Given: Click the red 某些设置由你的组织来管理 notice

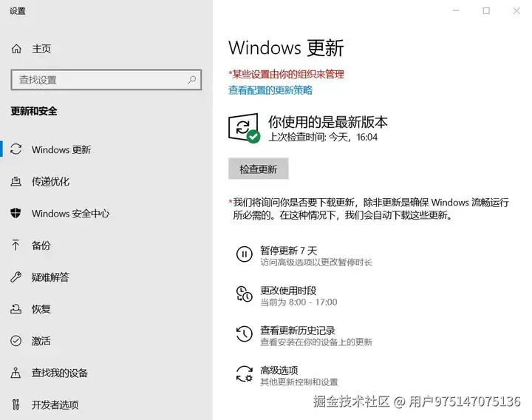Looking at the screenshot, I should pyautogui.click(x=287, y=74).
